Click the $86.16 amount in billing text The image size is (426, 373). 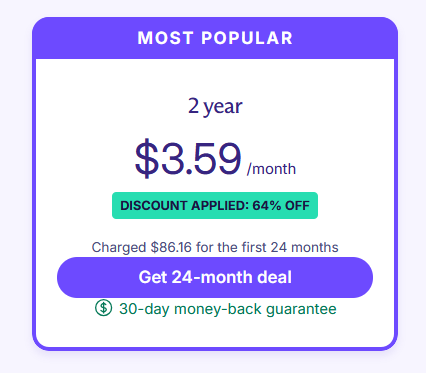(x=171, y=247)
